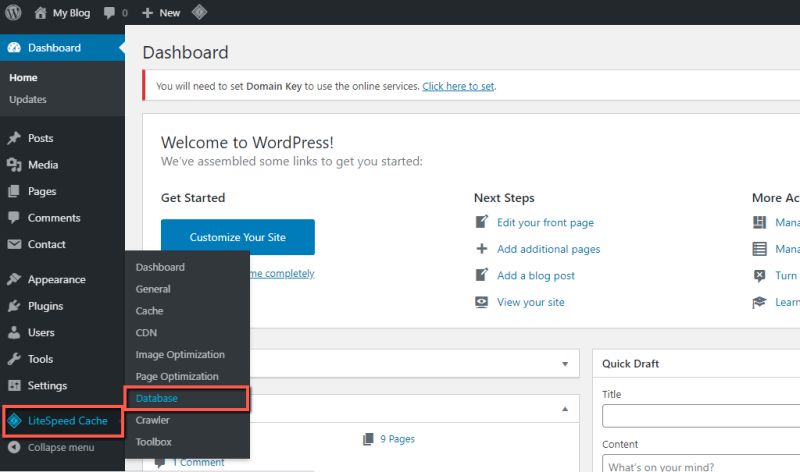
Task: Click the Contact envelope icon
Action: 14,244
